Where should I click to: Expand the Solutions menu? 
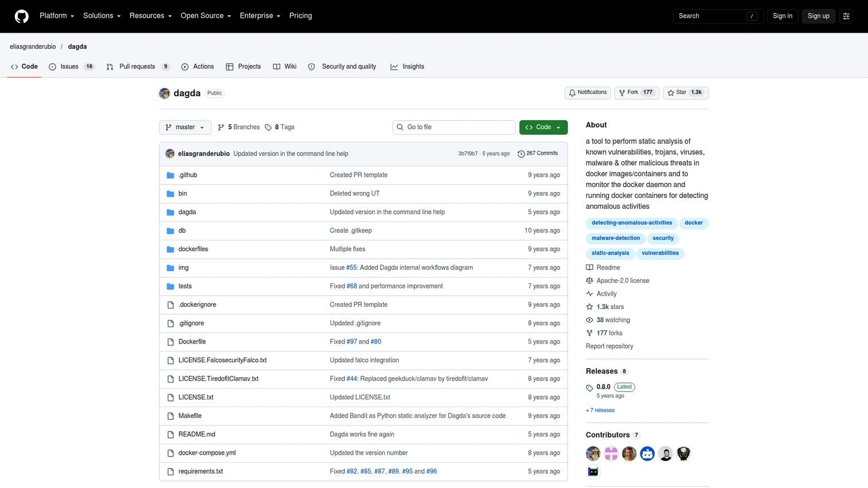[102, 16]
